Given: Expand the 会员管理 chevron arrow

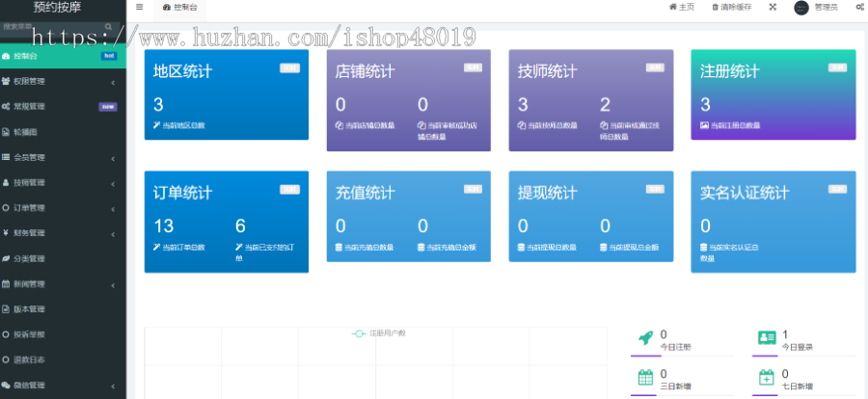Looking at the screenshot, I should [x=113, y=158].
